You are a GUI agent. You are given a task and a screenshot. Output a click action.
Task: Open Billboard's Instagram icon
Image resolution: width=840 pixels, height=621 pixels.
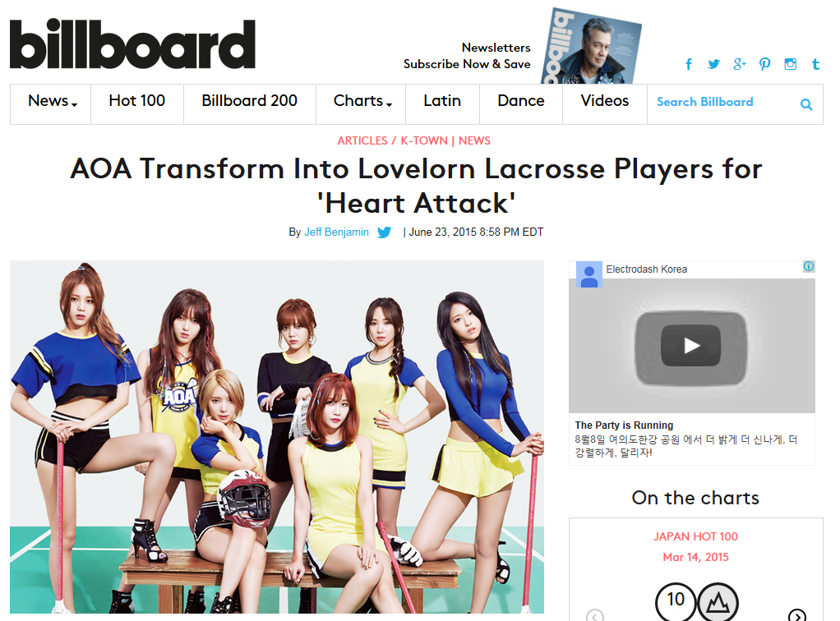coord(790,64)
